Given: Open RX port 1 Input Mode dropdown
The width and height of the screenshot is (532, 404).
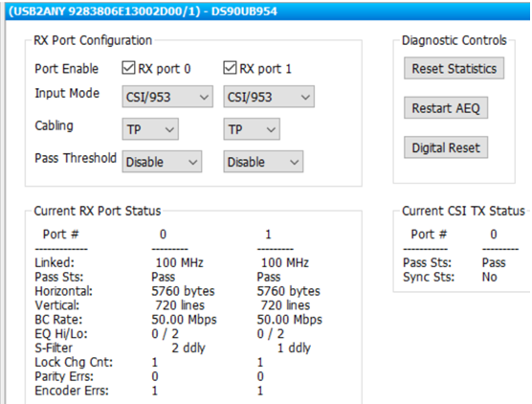Looking at the screenshot, I should tap(269, 97).
